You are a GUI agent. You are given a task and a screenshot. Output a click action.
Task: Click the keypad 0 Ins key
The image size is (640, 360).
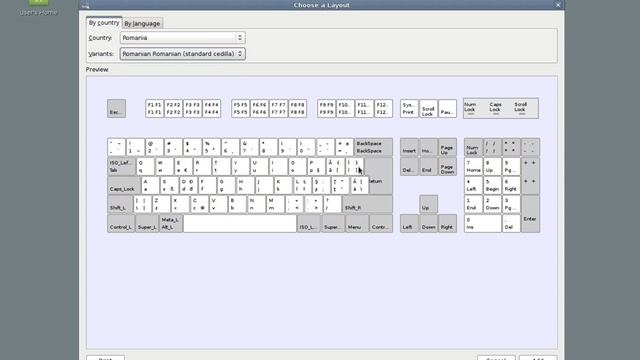point(482,224)
